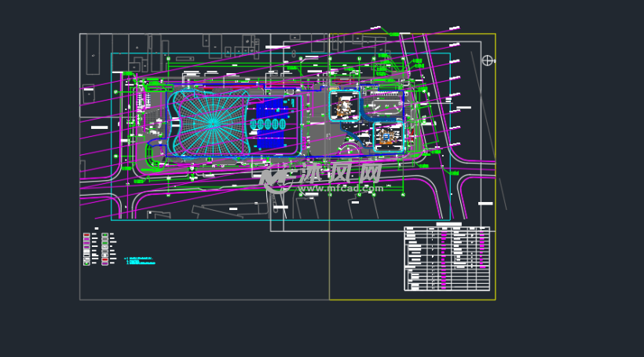Click the white label right of yellow frame
The height and width of the screenshot is (357, 644).
click(x=463, y=107)
